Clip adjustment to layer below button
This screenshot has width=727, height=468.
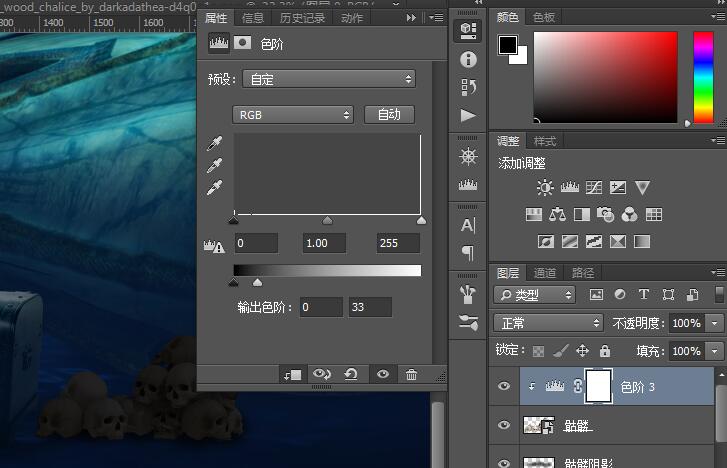pyautogui.click(x=293, y=374)
